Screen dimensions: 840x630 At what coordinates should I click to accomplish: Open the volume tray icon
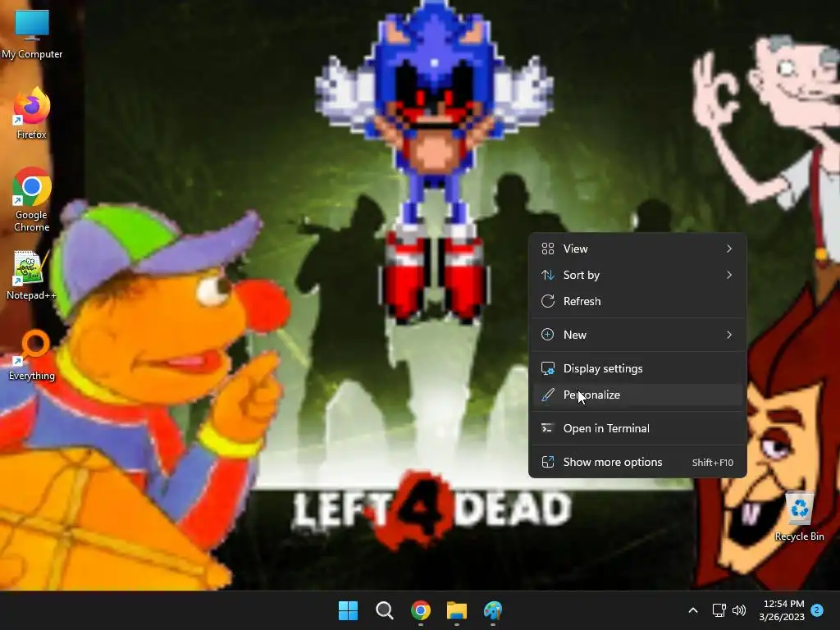click(x=739, y=610)
